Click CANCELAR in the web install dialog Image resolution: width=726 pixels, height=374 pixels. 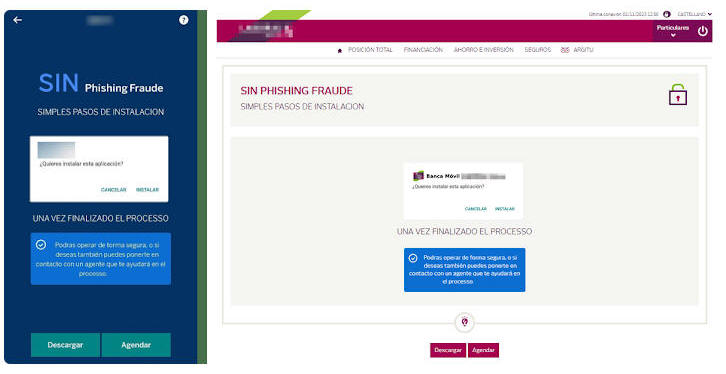[x=476, y=209]
